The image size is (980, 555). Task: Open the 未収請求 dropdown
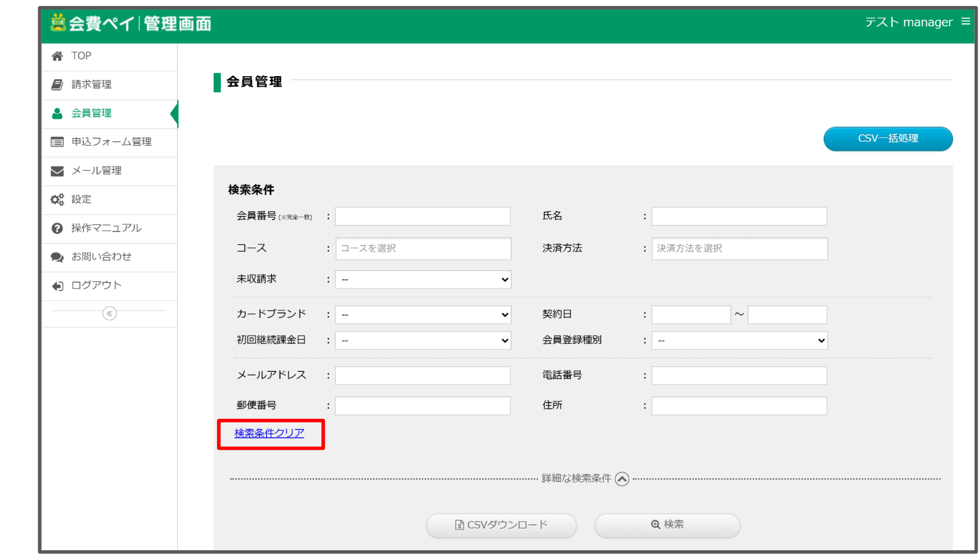[x=422, y=279]
